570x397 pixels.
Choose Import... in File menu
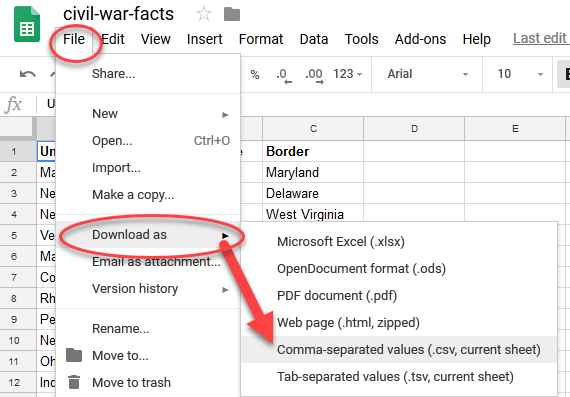(x=148, y=168)
